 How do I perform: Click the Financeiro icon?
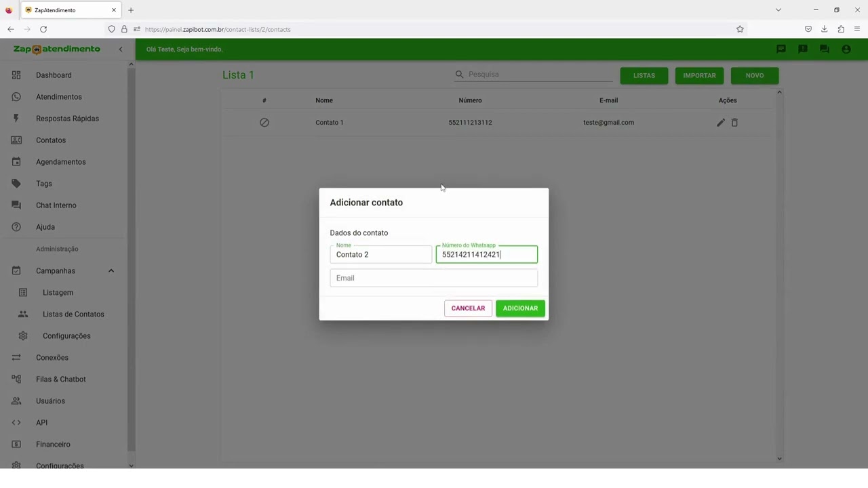(16, 445)
